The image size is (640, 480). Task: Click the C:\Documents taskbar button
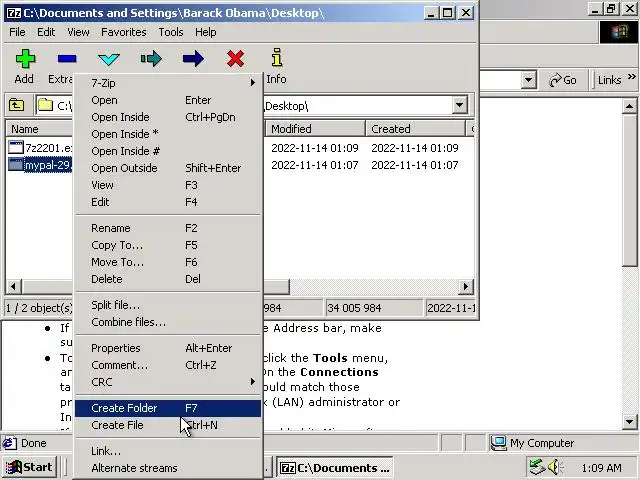tap(335, 468)
